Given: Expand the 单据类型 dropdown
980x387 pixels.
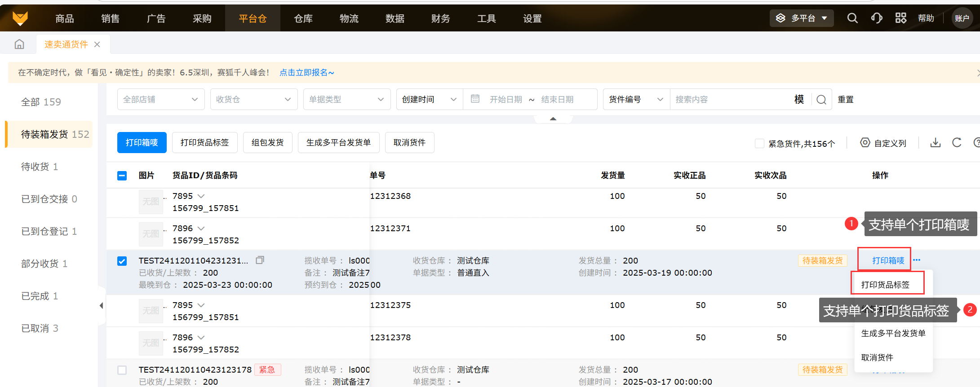Looking at the screenshot, I should point(346,99).
